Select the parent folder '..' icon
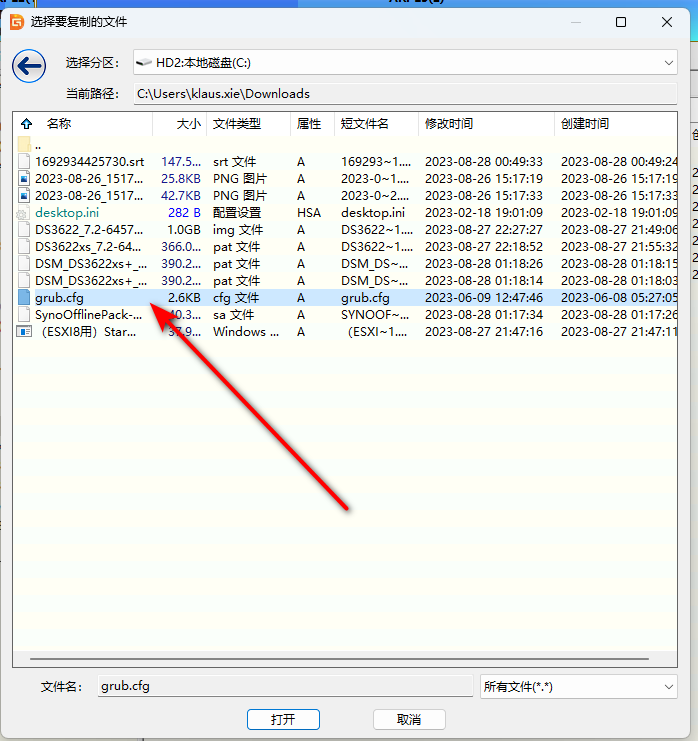 24,144
